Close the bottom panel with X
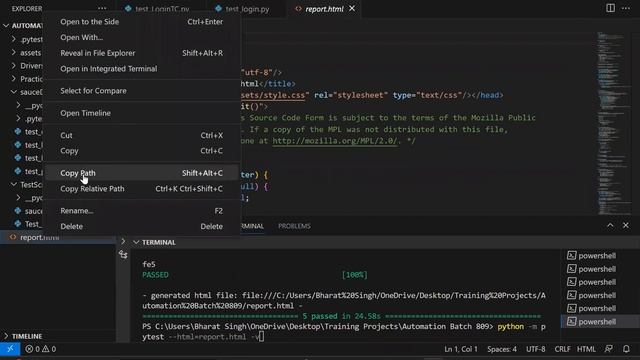The image size is (640, 360). pyautogui.click(x=626, y=225)
